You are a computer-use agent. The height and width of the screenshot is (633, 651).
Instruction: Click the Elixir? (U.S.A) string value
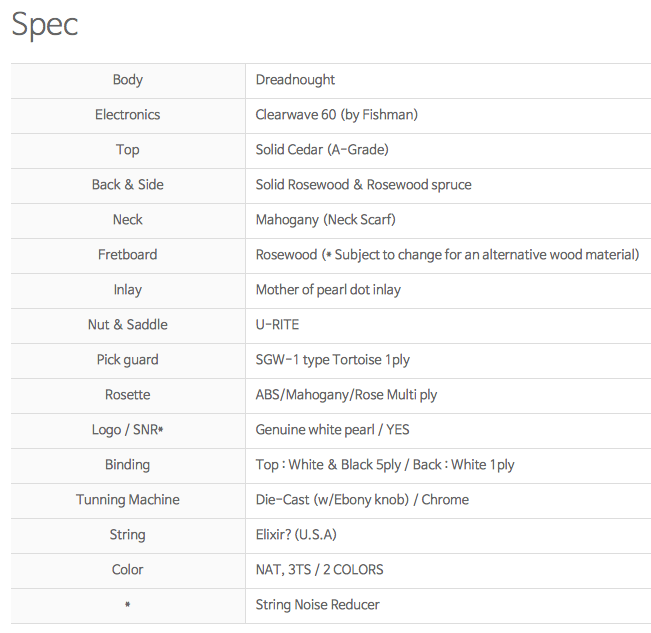[x=295, y=535]
